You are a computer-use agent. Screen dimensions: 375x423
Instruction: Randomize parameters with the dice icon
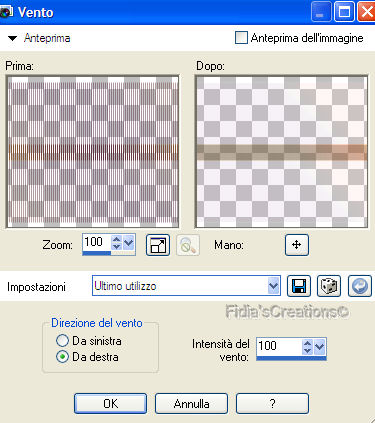click(329, 286)
